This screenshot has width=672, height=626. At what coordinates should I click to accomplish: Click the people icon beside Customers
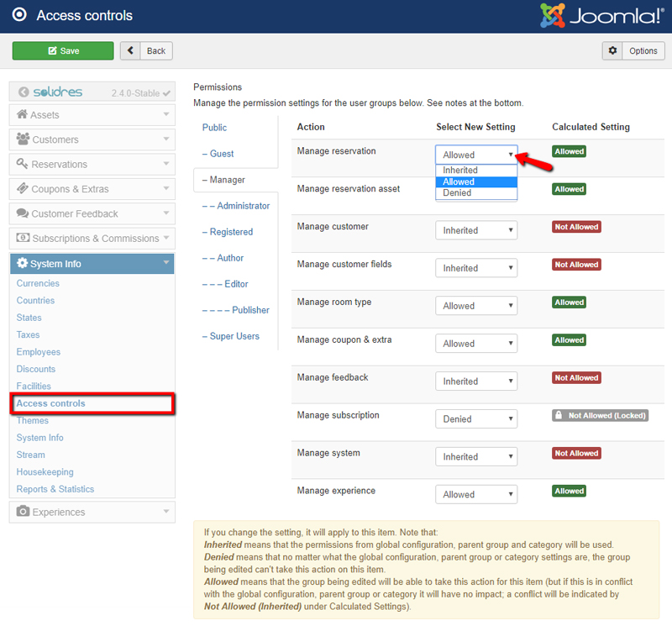[23, 139]
